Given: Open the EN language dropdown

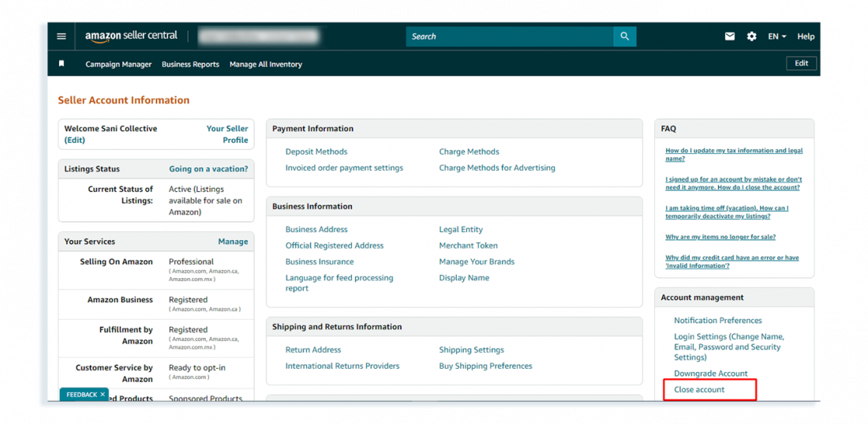Looking at the screenshot, I should coord(777,36).
